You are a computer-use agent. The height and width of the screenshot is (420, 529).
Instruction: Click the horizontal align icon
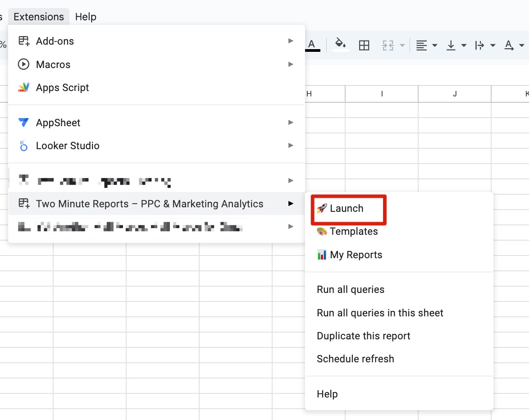click(421, 45)
